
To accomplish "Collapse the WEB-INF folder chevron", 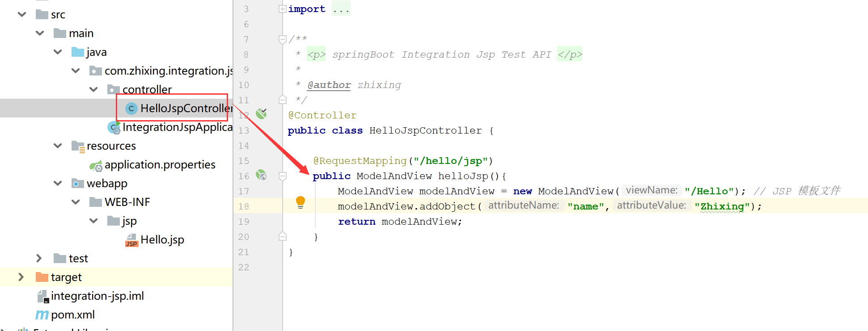I will (x=76, y=202).
